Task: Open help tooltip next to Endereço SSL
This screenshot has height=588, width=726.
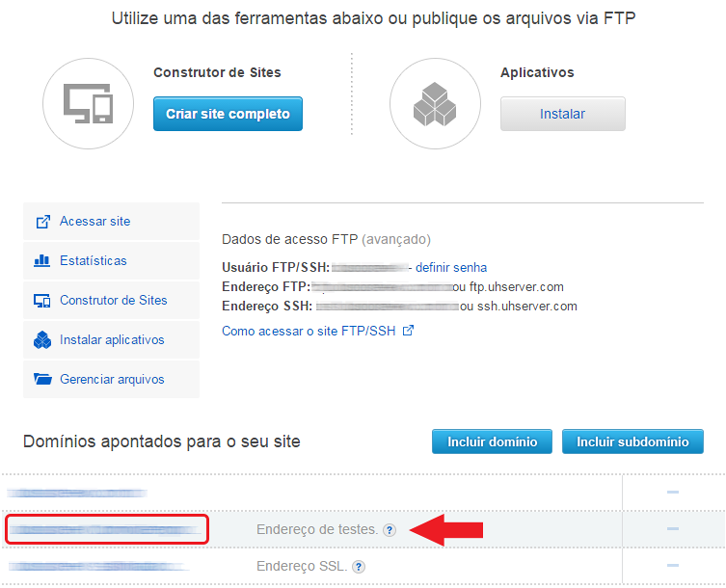Action: tap(358, 567)
